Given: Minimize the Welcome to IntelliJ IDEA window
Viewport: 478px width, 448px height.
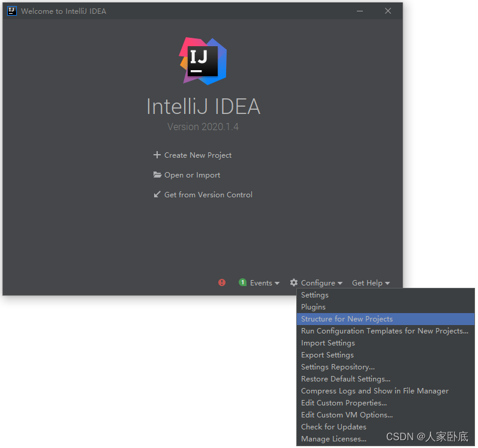Looking at the screenshot, I should click(360, 11).
